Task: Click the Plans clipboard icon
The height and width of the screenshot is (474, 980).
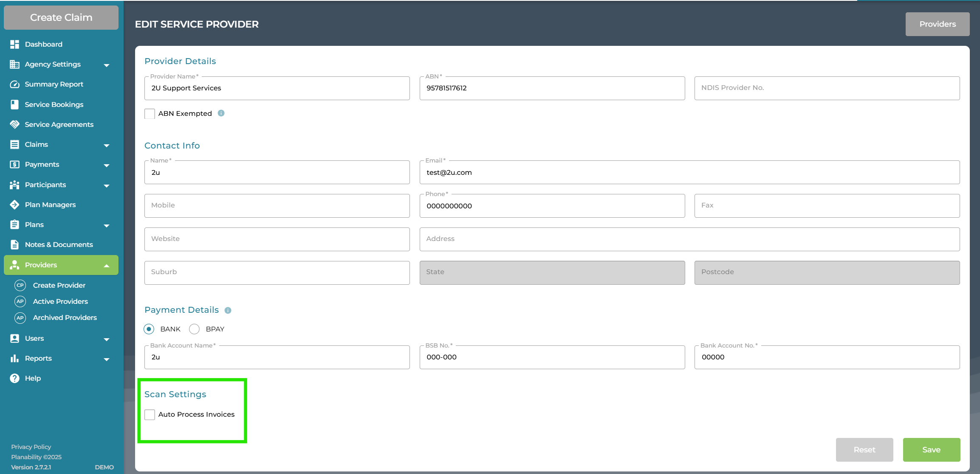Action: click(x=14, y=224)
